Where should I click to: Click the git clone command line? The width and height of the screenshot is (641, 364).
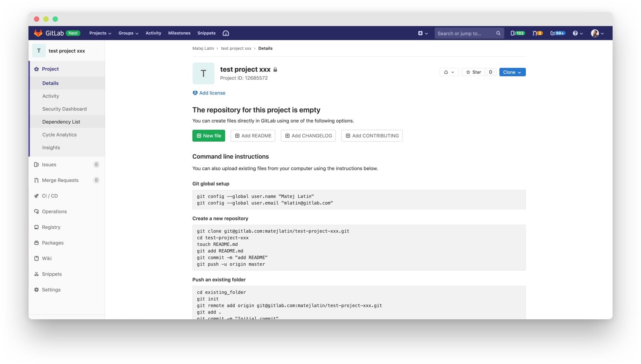click(x=273, y=231)
